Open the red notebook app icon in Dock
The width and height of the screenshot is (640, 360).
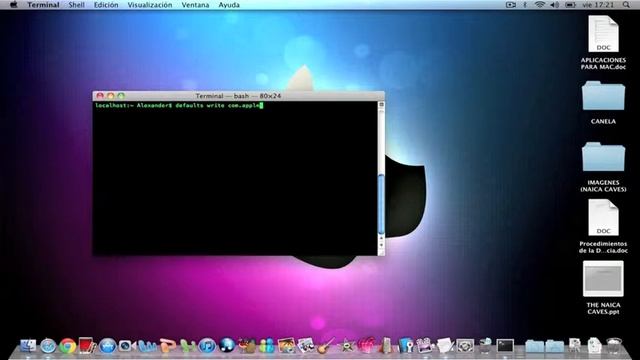coord(87,345)
